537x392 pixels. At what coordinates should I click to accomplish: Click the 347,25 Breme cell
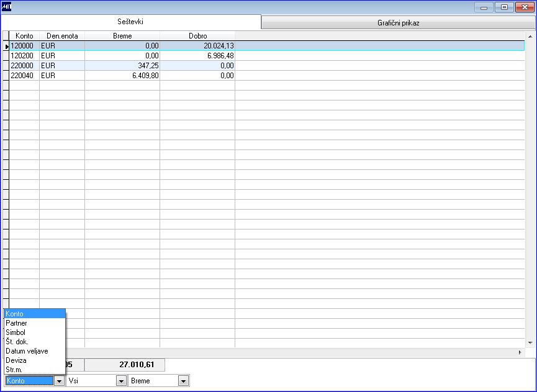[x=122, y=66]
